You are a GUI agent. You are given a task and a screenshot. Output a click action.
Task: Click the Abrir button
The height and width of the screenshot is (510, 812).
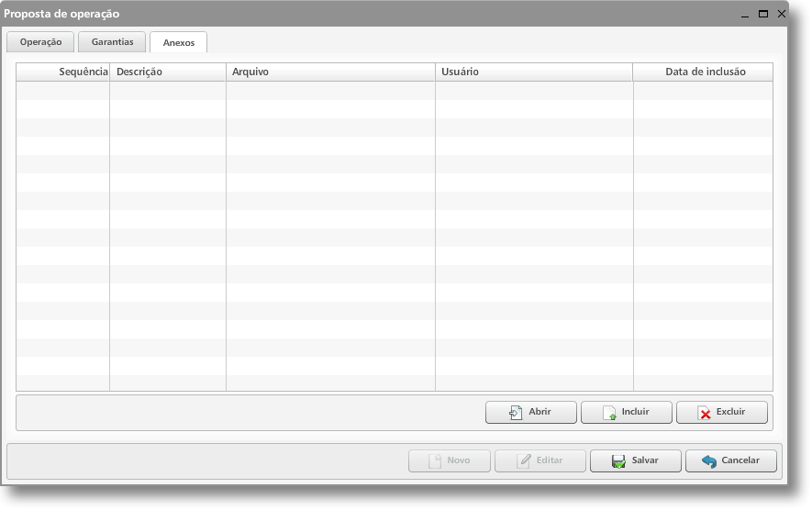click(x=531, y=412)
